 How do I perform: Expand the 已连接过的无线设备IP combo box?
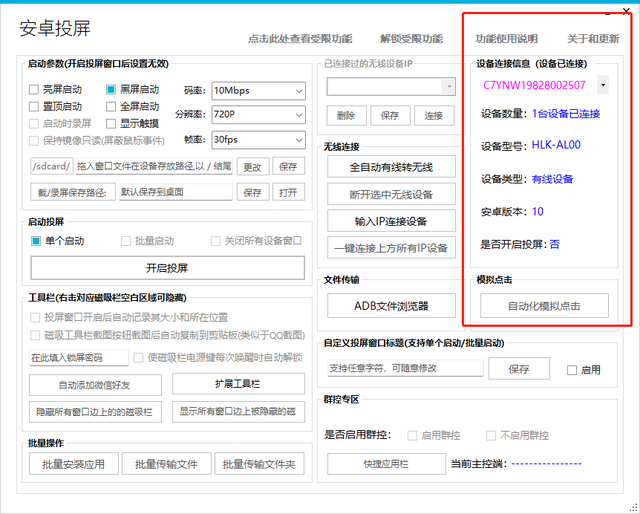pyautogui.click(x=391, y=87)
